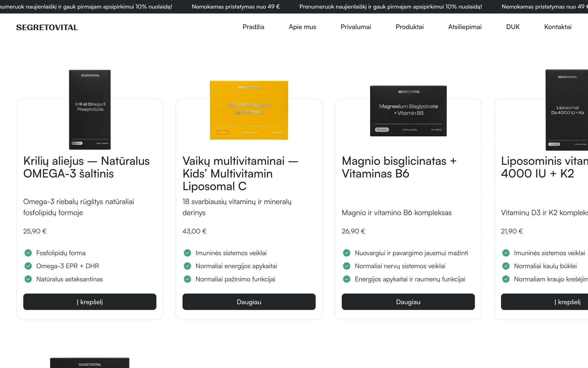The image size is (588, 368).
Task: Click the 18 svarbiausių vitaminų description
Action: click(237, 207)
